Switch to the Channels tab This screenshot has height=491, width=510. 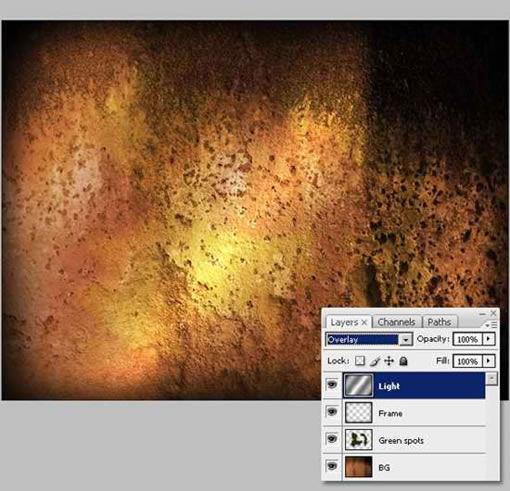pos(396,322)
